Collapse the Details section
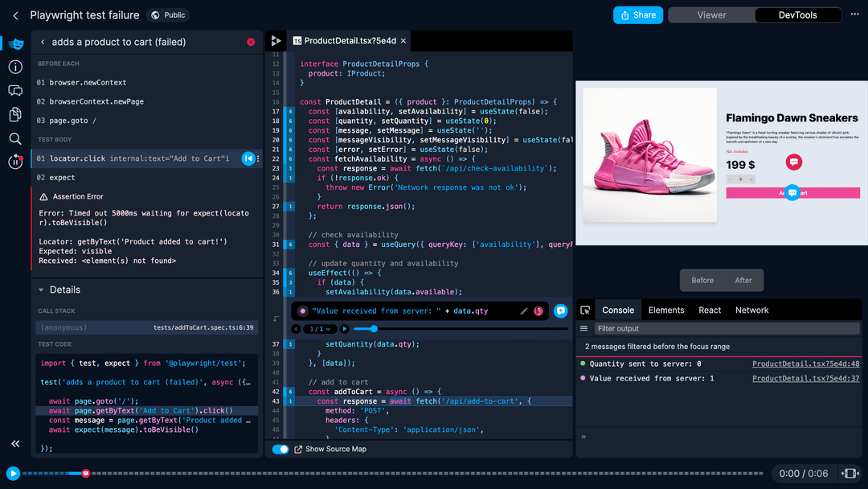868x489 pixels. tap(41, 290)
